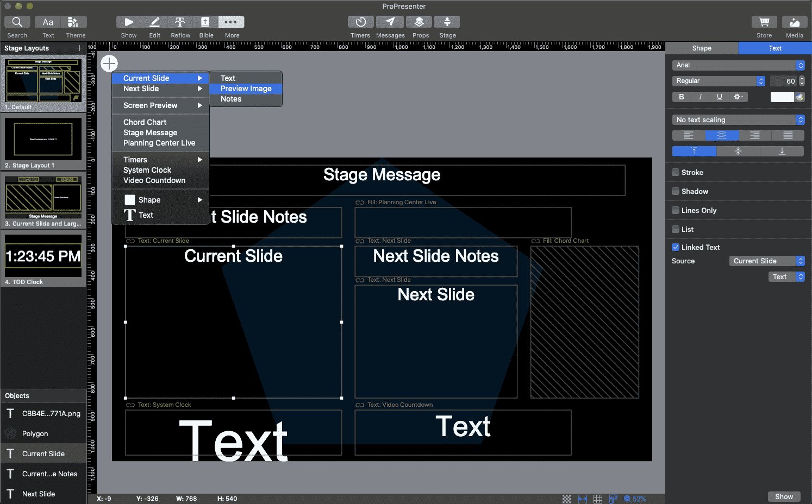812x504 pixels.
Task: Open the Reflow editor icon
Action: point(180,22)
